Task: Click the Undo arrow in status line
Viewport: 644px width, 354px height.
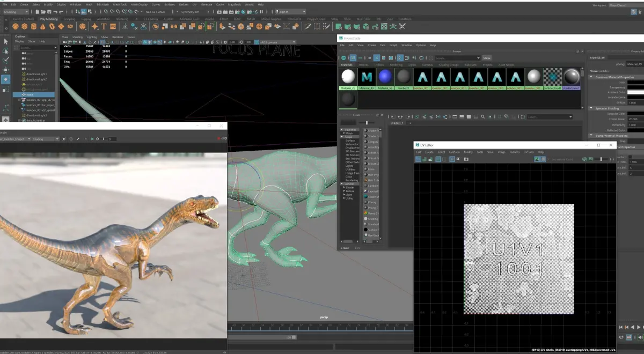Action: point(56,11)
